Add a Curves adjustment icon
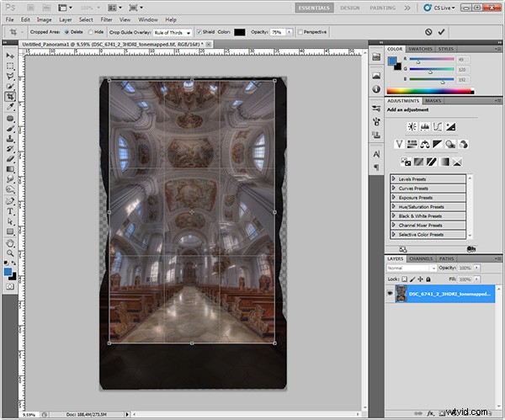Viewport: 505px width, 420px height. (x=438, y=126)
